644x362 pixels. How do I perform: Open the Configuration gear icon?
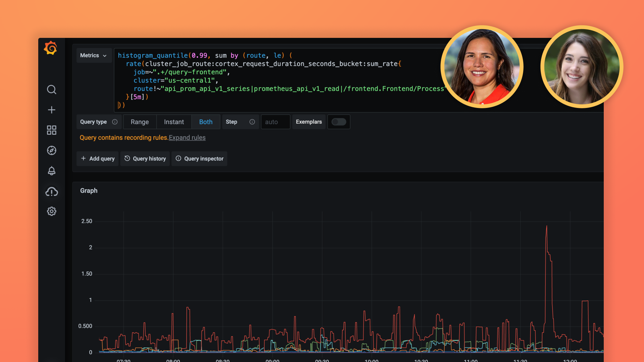pos(51,211)
